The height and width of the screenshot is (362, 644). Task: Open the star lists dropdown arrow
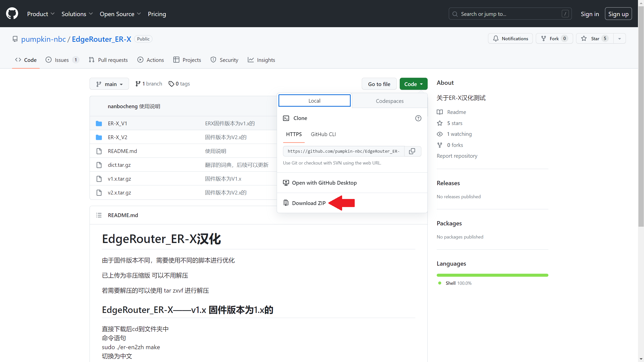(620, 38)
